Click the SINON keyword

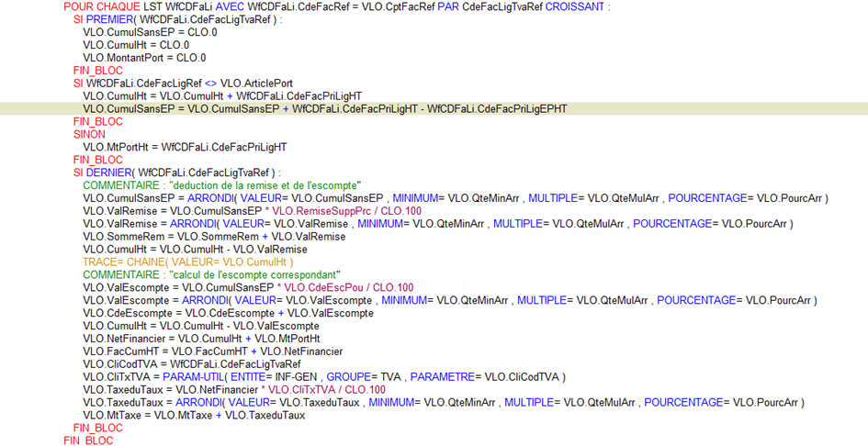click(x=89, y=134)
